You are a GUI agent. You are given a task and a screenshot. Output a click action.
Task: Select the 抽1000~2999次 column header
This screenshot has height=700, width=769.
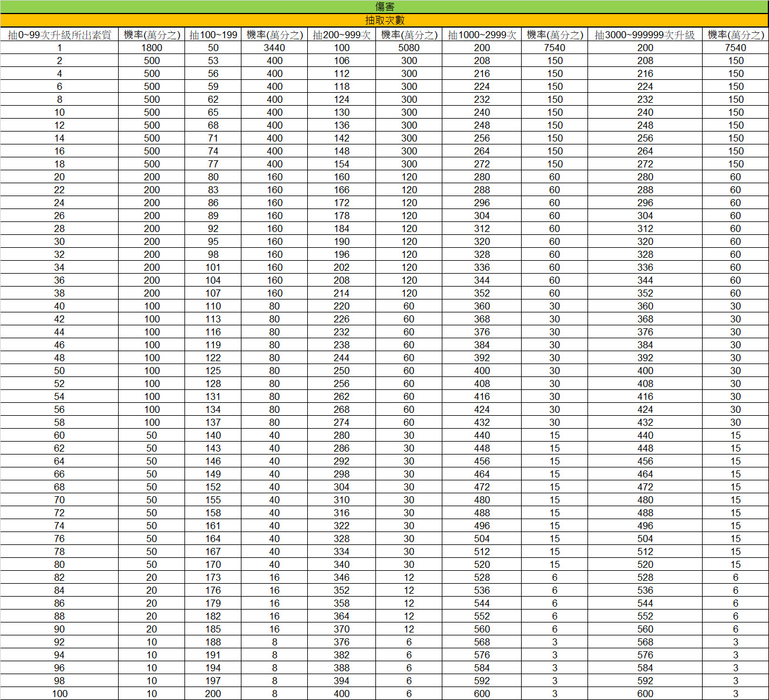click(x=482, y=35)
